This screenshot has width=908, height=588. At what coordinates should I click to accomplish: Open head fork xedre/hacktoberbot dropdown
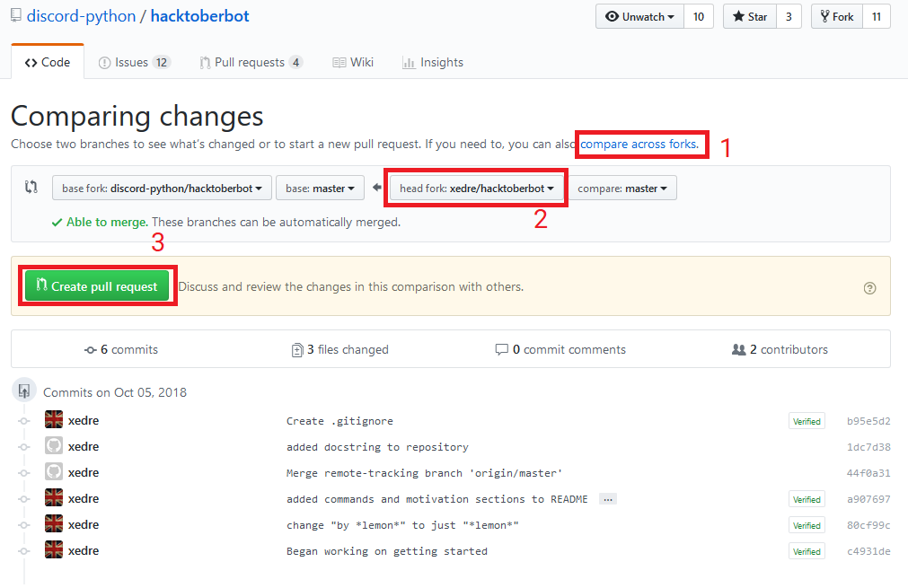477,189
